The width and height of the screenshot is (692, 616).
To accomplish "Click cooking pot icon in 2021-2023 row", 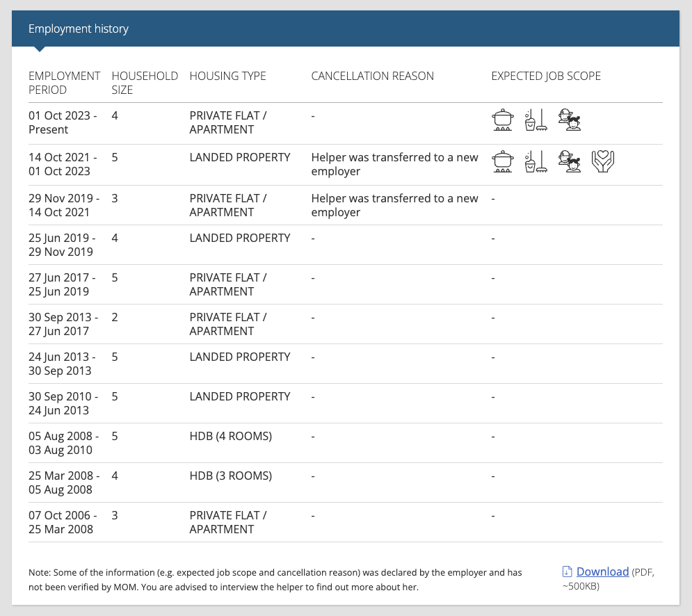I will [x=503, y=161].
